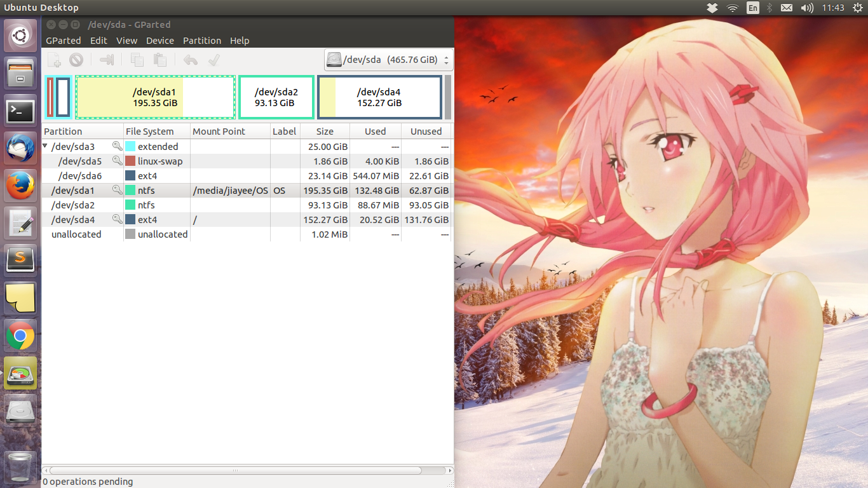Open the system gear menu in the top panel
Image resolution: width=868 pixels, height=488 pixels.
(x=858, y=8)
